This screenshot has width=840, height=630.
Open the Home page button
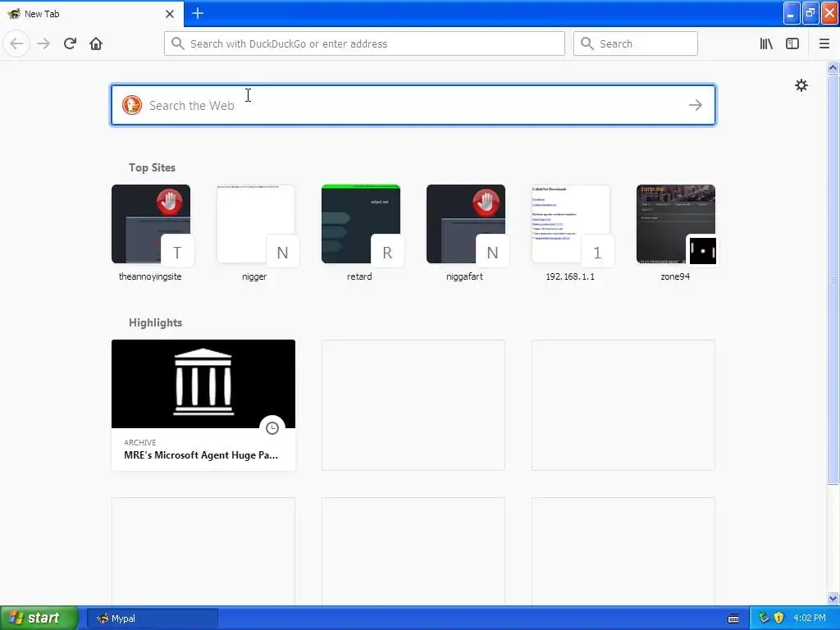96,43
